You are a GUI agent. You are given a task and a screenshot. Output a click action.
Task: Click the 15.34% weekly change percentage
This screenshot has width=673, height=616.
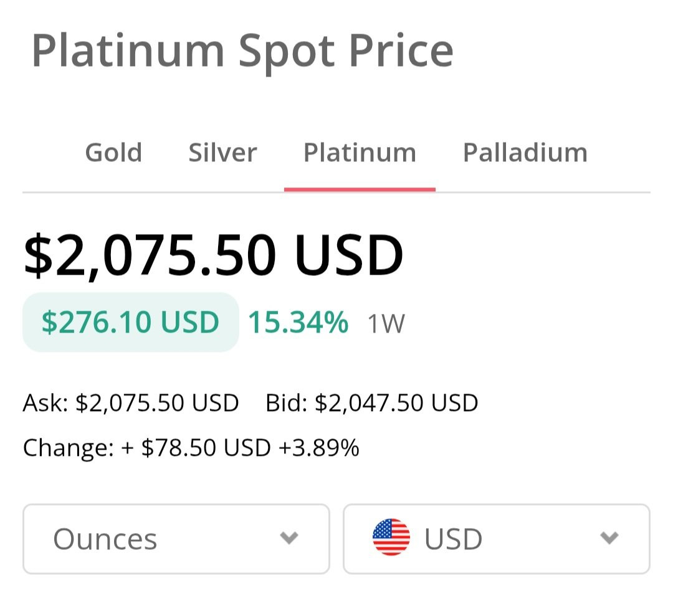pyautogui.click(x=298, y=323)
